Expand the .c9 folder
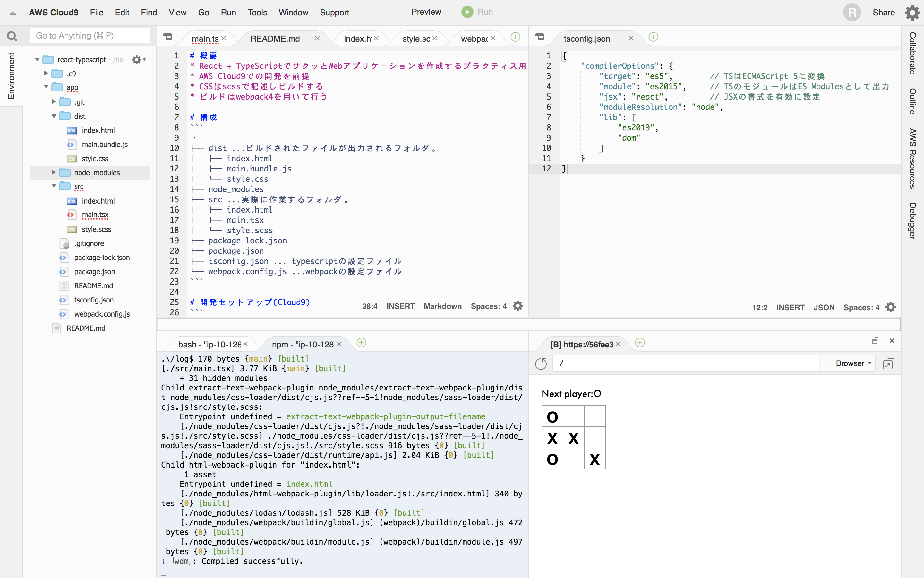The image size is (924, 578). pos(46,74)
